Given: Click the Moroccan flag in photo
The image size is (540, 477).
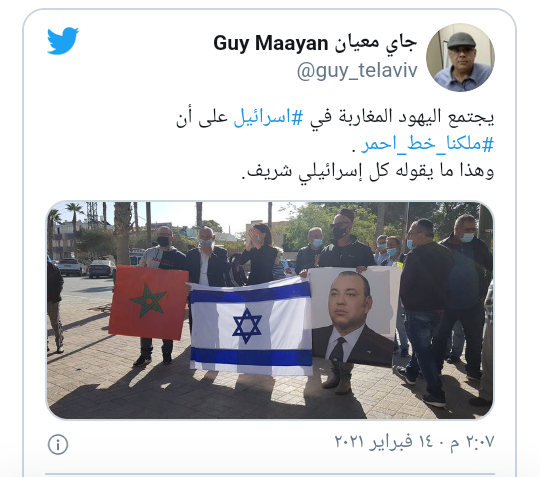Looking at the screenshot, I should (148, 302).
